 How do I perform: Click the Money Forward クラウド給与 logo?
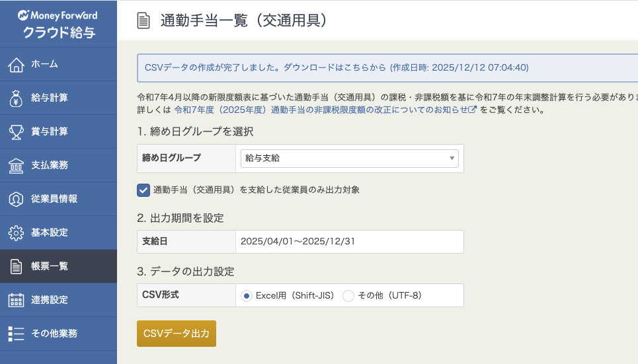point(58,24)
